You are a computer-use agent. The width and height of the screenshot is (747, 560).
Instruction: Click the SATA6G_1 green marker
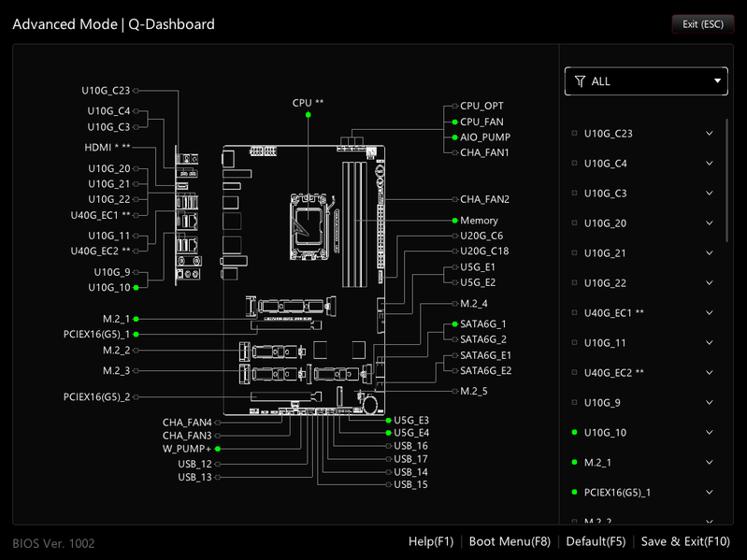[x=455, y=324]
